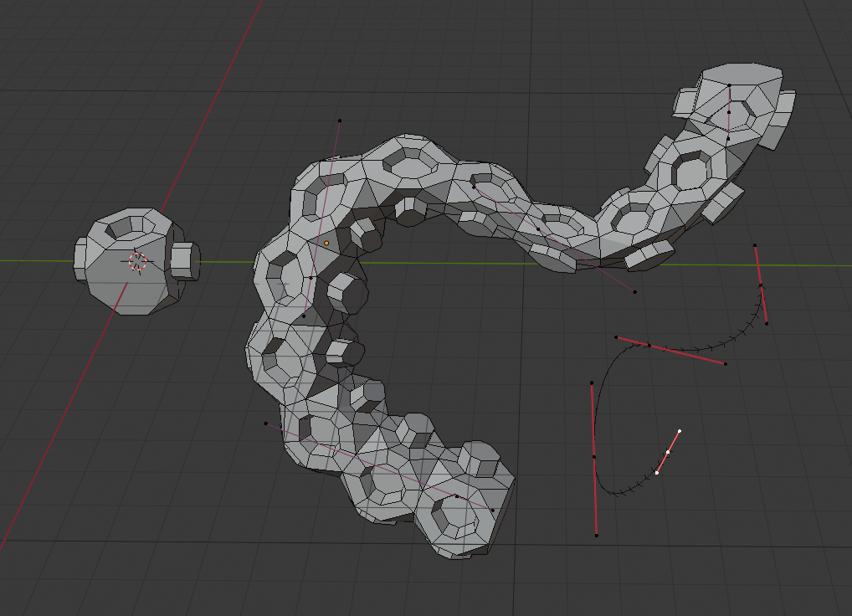The image size is (852, 616).
Task: Click the top endpoint of the long vertical red handle
Action: click(592, 383)
